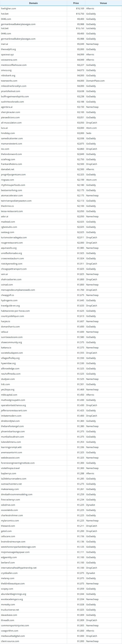Open the ringsaw.com domain entry
Image resolution: width=122 pixels, height=644 pixels.
tap(8, 180)
